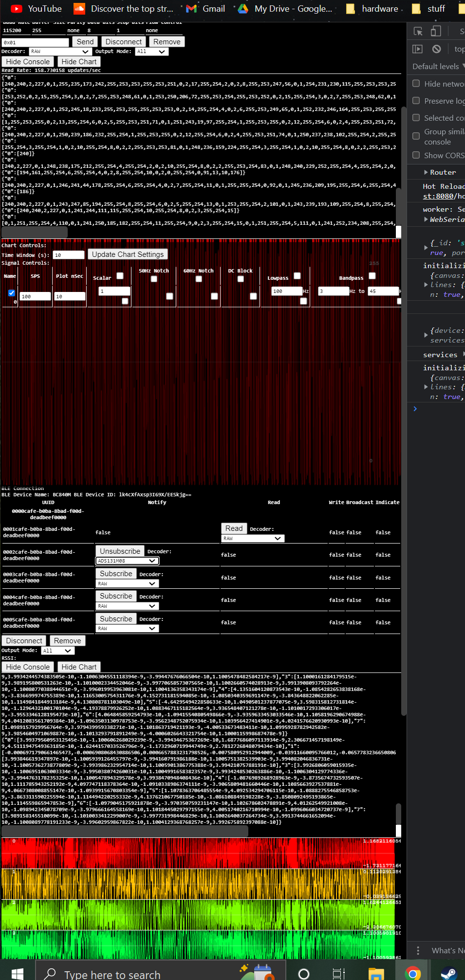Toggle the 50Hz Notch header checkbox
Screen dimensions: 465x980
154,279
